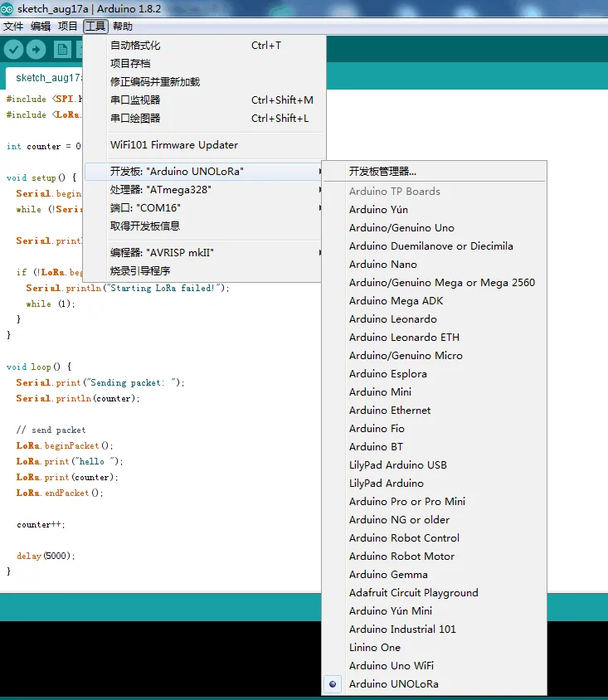Viewport: 608px width, 700px height.
Task: Open the 编辑 menu
Action: tap(40, 27)
